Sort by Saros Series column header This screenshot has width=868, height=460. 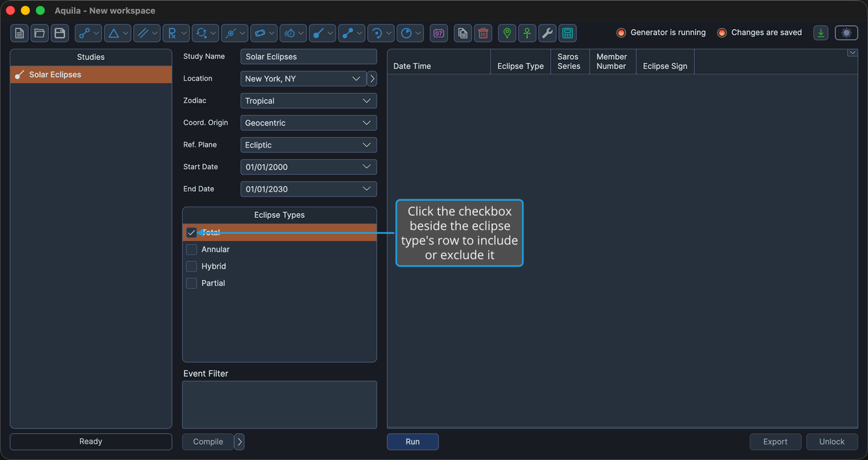point(570,62)
